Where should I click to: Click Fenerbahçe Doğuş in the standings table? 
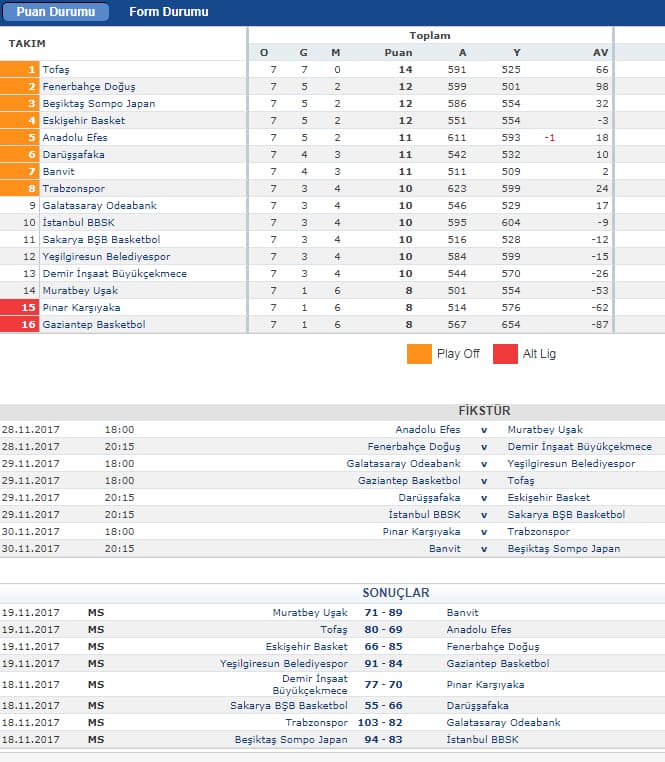pyautogui.click(x=89, y=87)
